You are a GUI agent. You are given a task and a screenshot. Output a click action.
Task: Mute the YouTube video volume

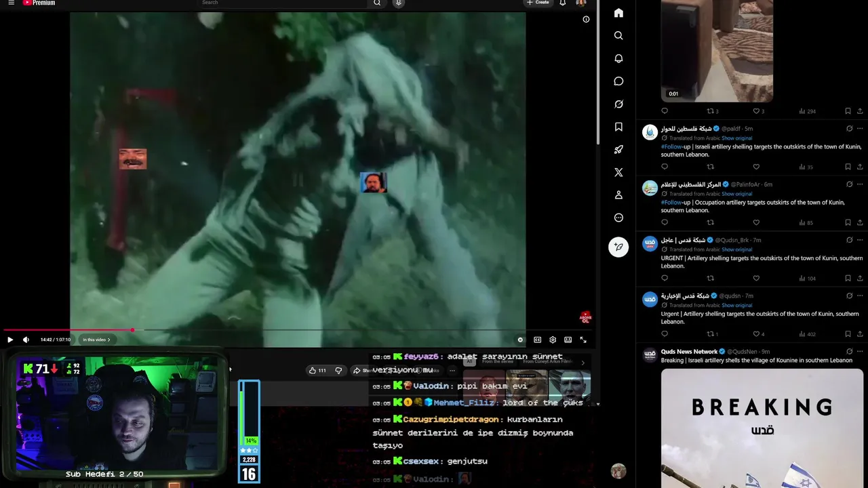26,340
